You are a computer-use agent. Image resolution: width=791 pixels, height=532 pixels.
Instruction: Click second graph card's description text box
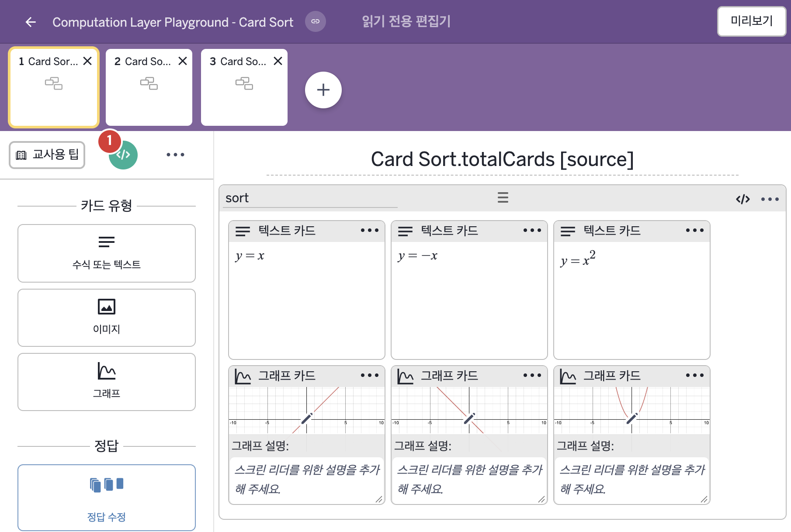pyautogui.click(x=469, y=480)
